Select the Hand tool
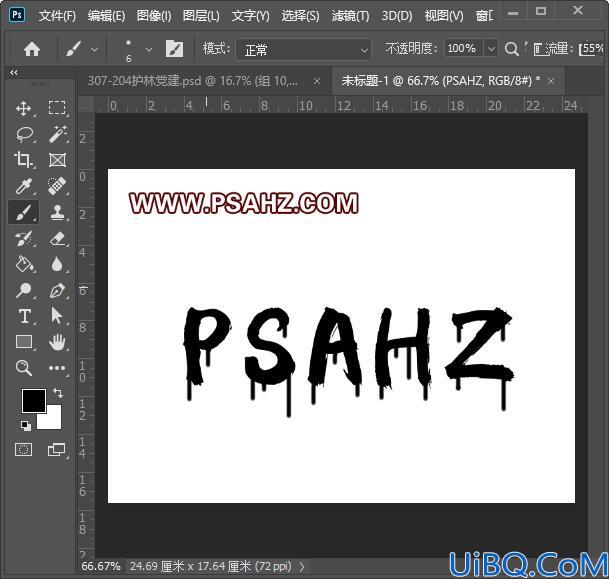 tap(57, 342)
